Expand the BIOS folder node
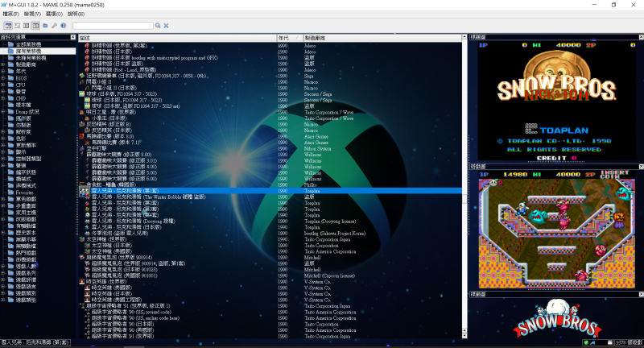 pos(3,78)
